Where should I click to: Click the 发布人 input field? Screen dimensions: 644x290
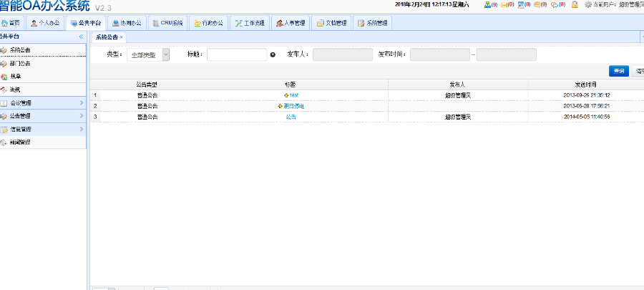coord(343,54)
